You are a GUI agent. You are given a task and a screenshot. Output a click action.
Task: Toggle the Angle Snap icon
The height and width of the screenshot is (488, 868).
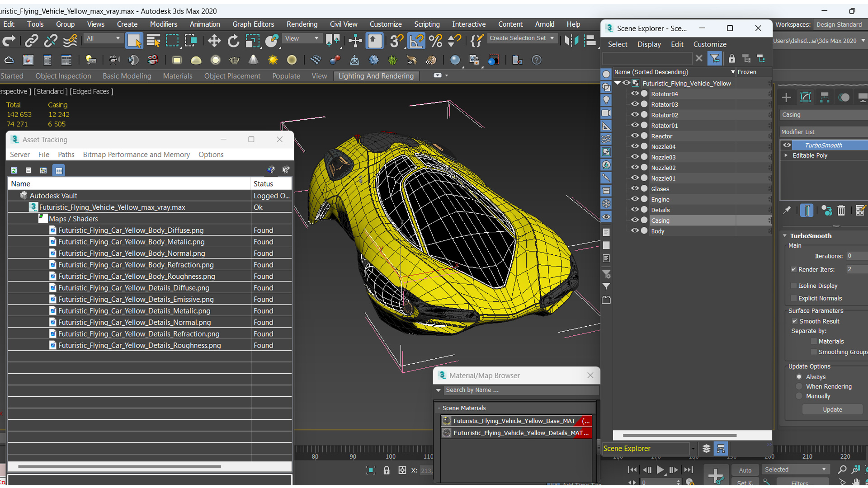[416, 41]
